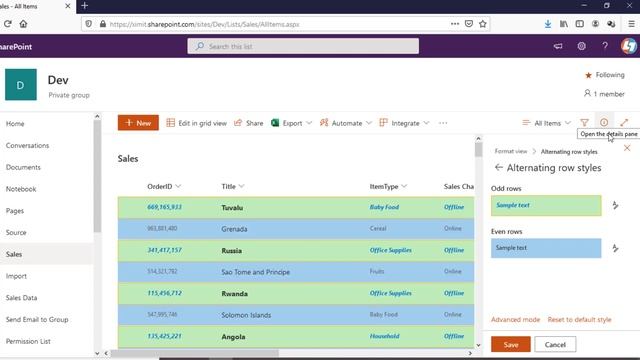
Task: Open the toolbar overflow ellipsis
Action: coord(443,123)
